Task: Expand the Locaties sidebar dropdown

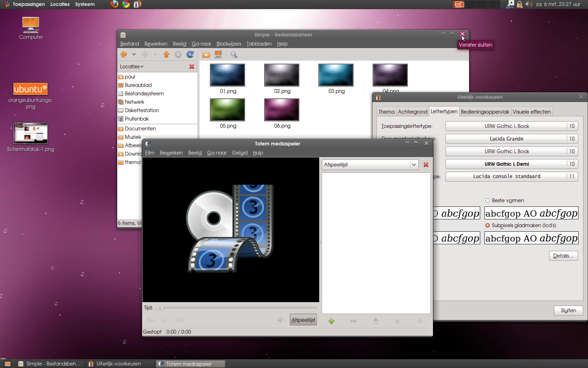Action: [x=132, y=67]
